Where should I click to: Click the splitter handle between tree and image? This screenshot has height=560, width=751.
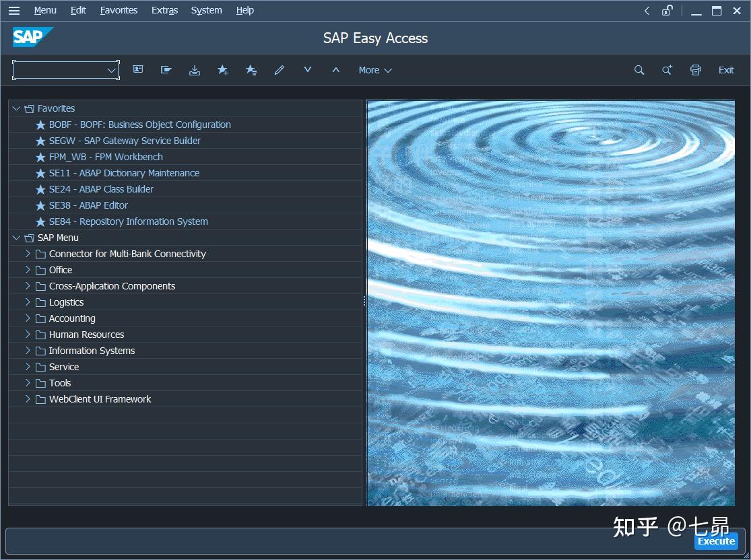(x=364, y=301)
